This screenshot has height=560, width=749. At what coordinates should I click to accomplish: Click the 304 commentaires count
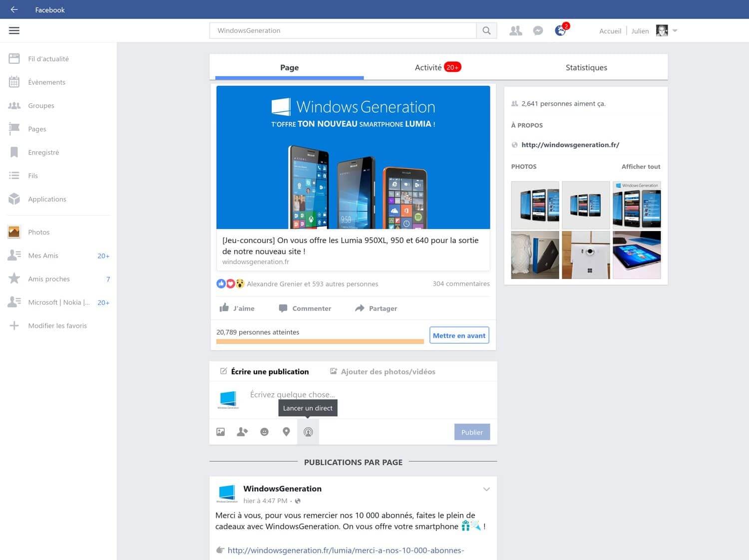tap(461, 283)
